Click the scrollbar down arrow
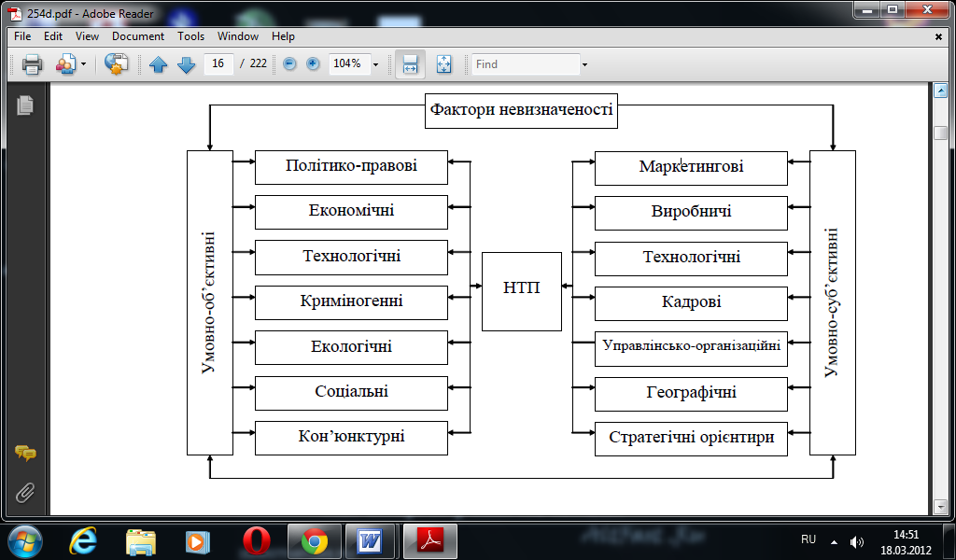The height and width of the screenshot is (560, 956). coord(940,507)
